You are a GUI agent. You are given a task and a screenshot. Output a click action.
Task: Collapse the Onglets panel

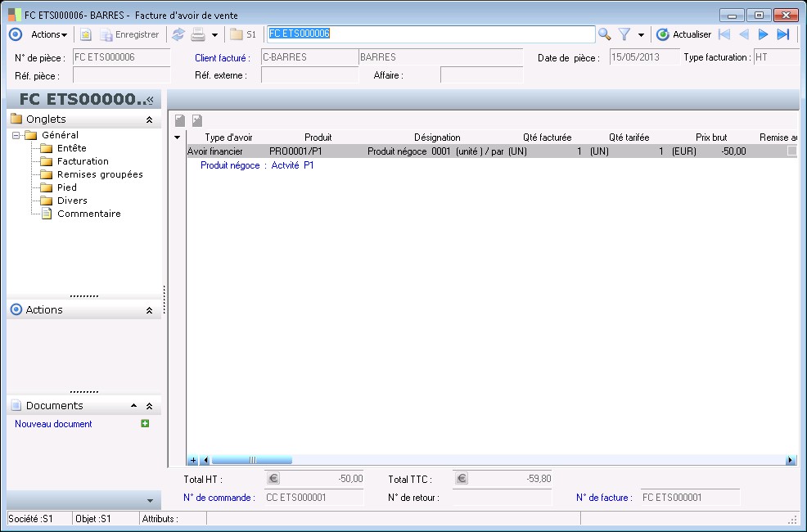point(149,119)
